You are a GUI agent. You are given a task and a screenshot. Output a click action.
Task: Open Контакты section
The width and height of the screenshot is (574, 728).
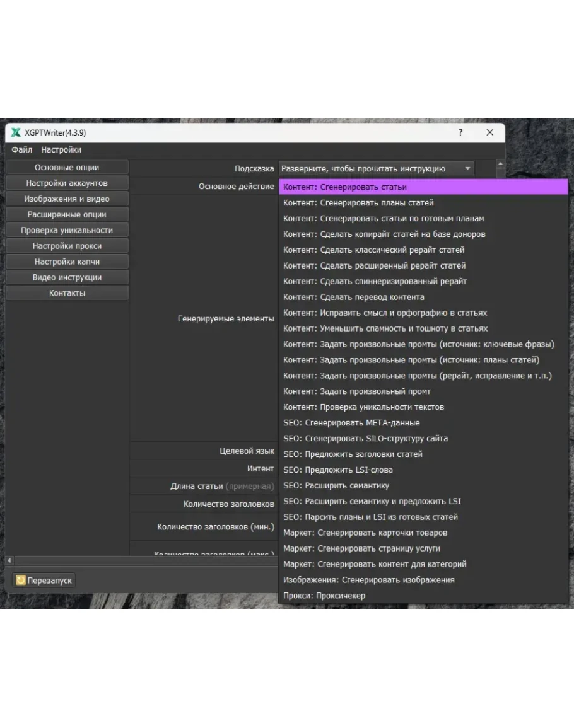(x=67, y=294)
